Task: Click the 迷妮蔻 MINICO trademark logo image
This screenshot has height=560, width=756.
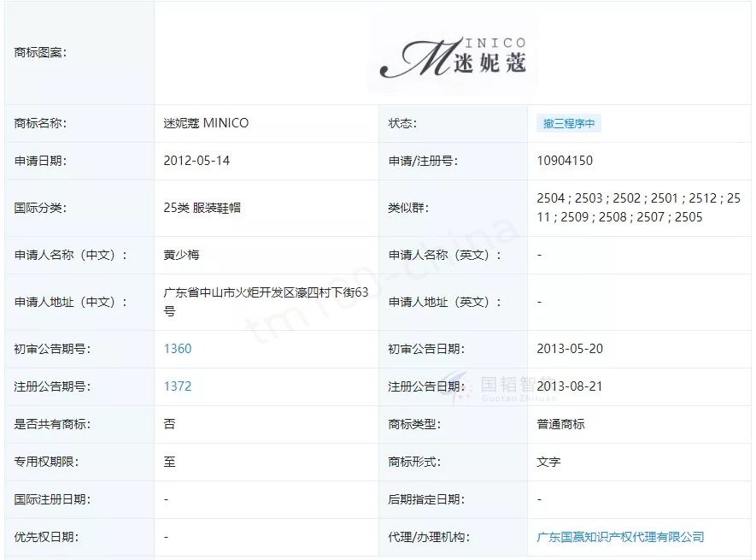Action: pyautogui.click(x=453, y=53)
